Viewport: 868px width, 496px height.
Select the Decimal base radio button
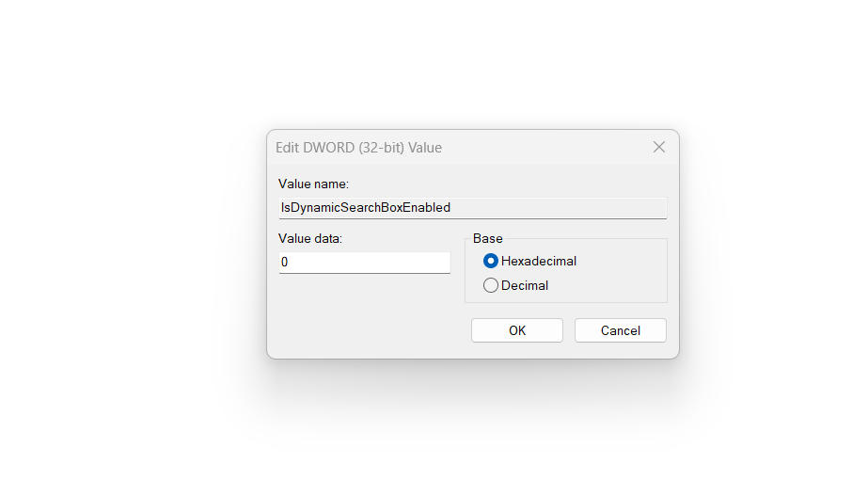coord(491,285)
